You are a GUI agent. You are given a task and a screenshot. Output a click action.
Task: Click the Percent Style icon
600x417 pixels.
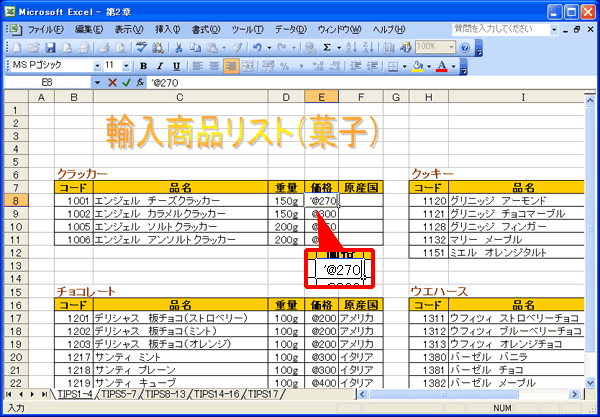284,66
